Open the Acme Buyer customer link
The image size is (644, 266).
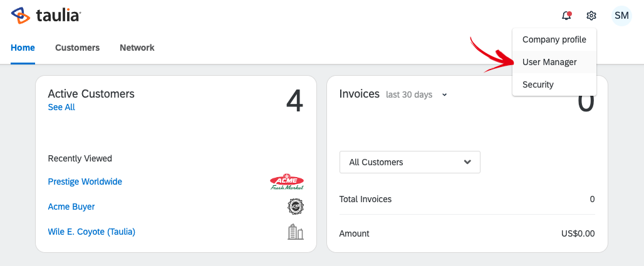[71, 207]
